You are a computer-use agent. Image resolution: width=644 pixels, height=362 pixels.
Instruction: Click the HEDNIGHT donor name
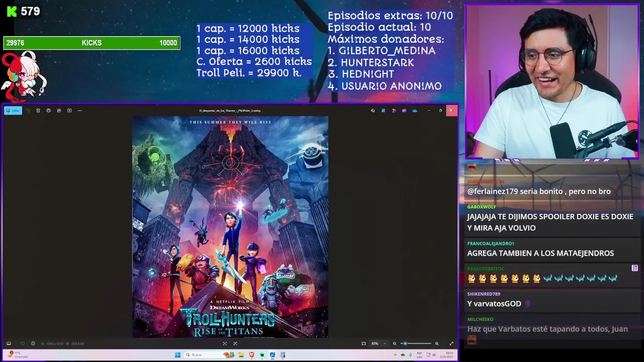(368, 74)
